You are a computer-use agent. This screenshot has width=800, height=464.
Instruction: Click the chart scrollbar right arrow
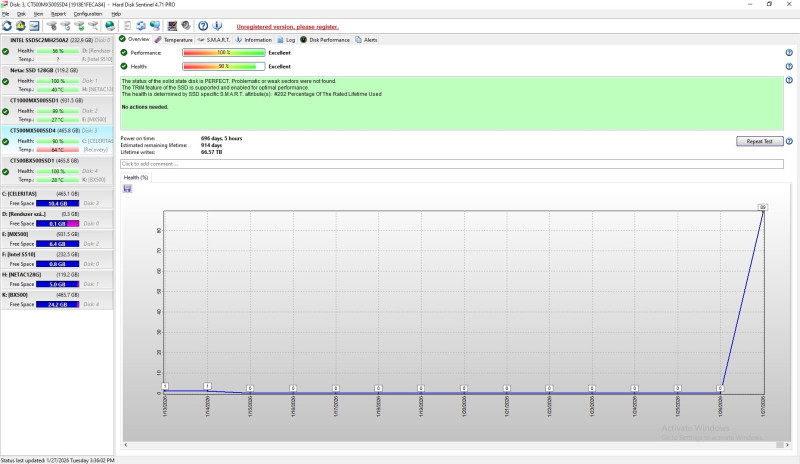pyautogui.click(x=787, y=445)
